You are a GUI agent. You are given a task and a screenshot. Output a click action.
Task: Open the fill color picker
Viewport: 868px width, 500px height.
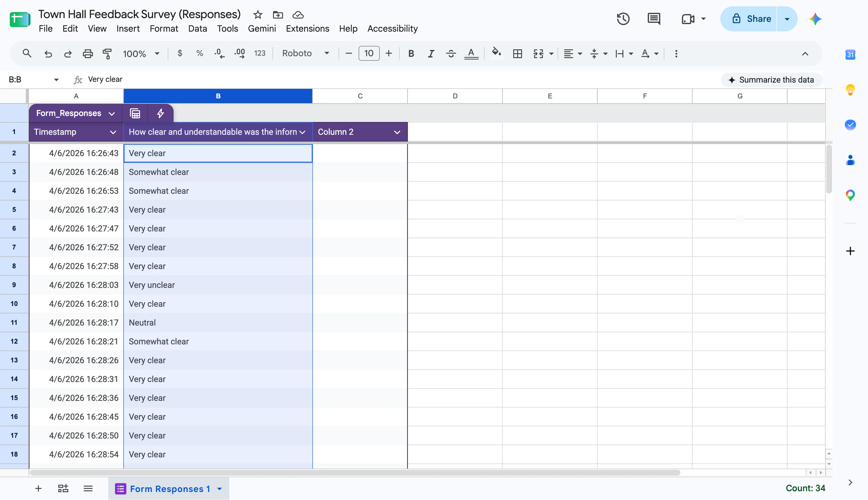click(497, 53)
